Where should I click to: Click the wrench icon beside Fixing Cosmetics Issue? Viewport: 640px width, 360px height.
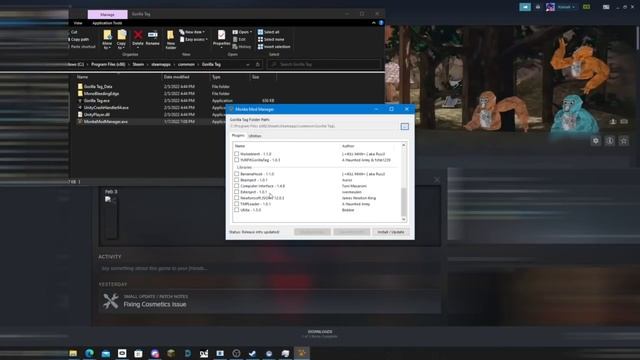click(111, 301)
